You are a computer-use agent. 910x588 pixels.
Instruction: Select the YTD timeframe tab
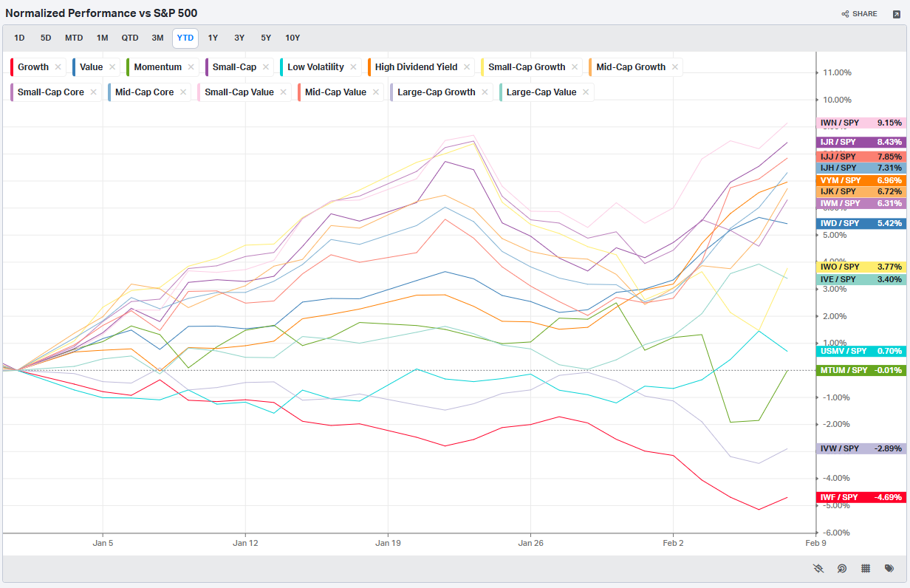(185, 38)
